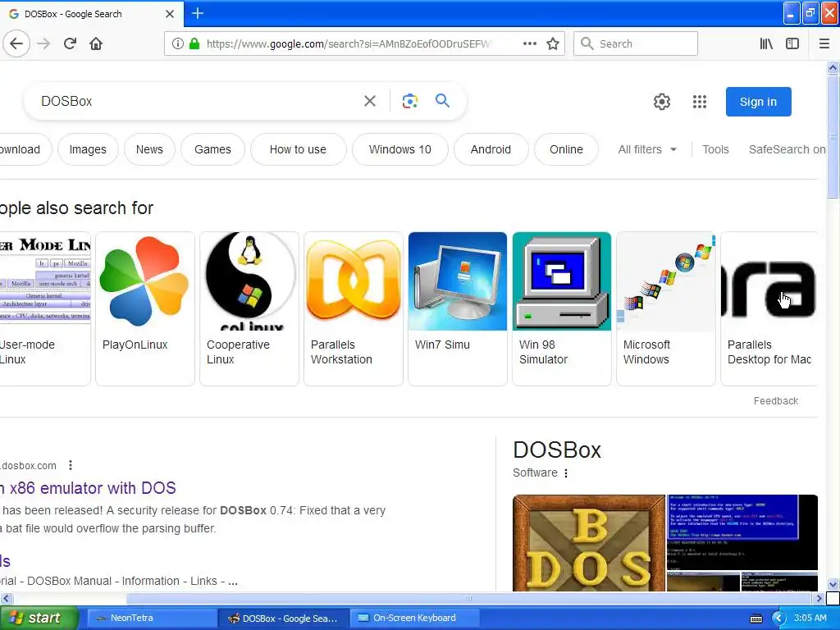Open a new tab with the plus icon
This screenshot has height=630, width=840.
point(197,13)
